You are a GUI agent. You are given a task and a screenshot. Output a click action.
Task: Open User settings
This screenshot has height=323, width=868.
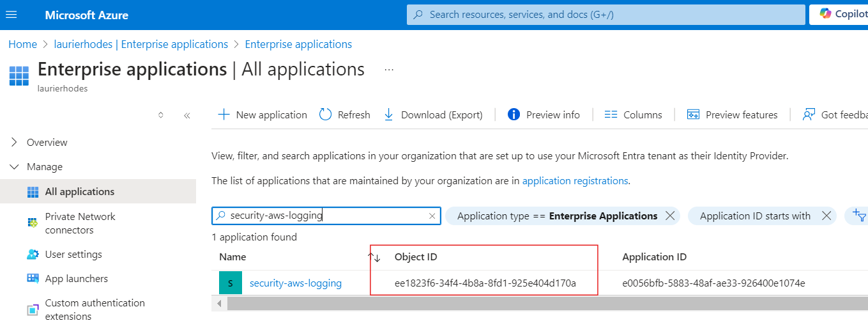click(73, 255)
